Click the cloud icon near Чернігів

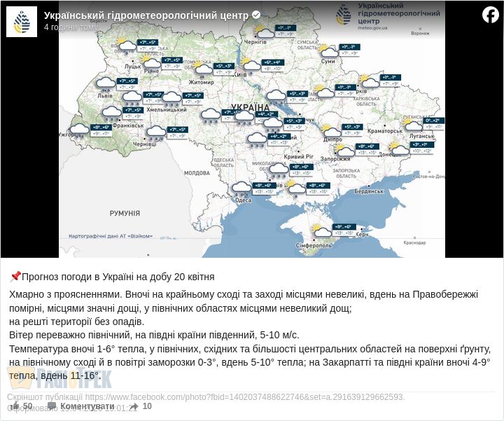pos(264,32)
